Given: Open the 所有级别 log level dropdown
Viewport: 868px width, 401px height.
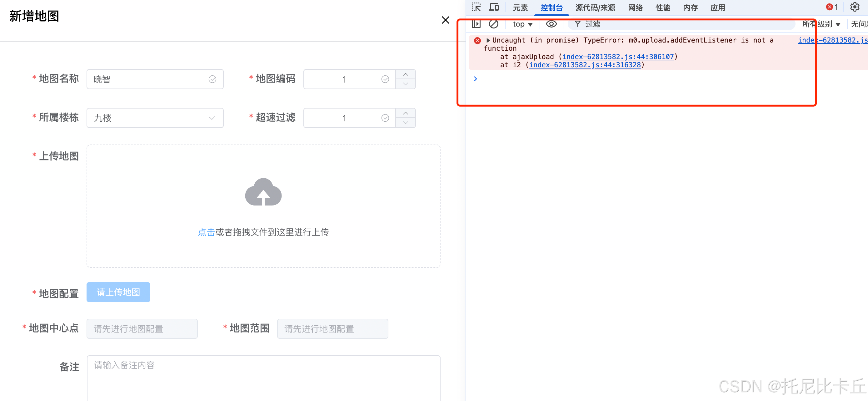Looking at the screenshot, I should tap(821, 24).
